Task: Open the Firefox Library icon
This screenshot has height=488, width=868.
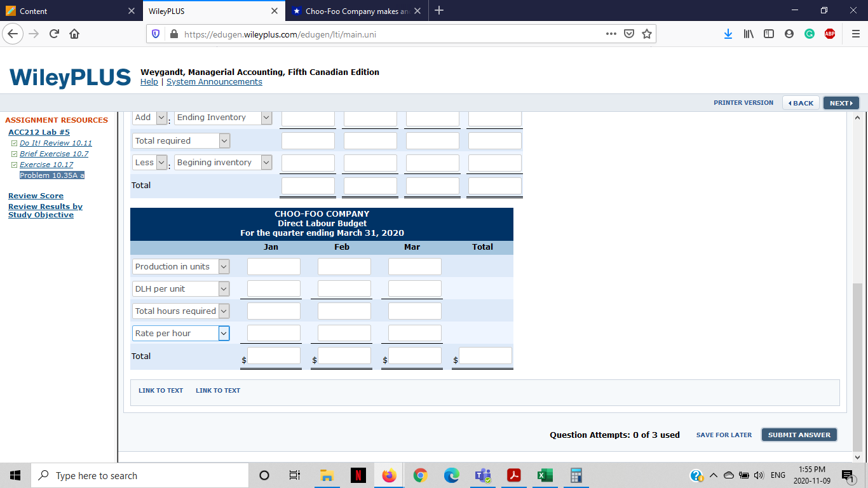Action: click(749, 33)
